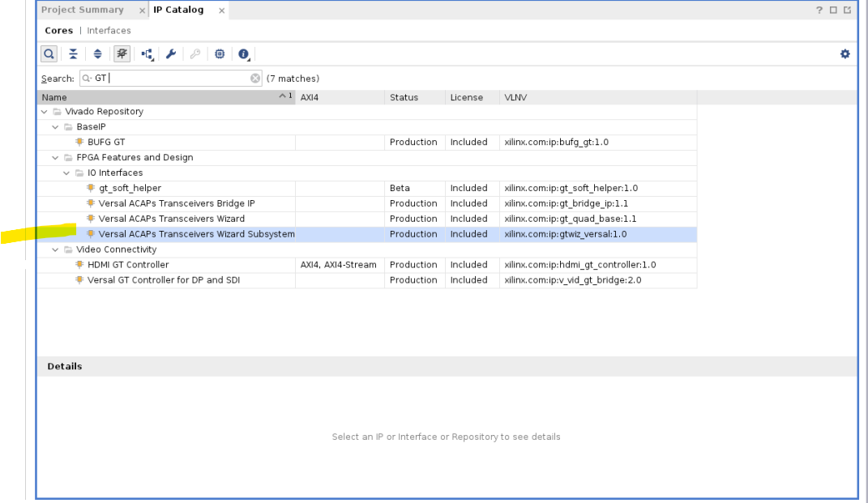
Task: Open IP Catalog settings with the wrench icon
Action: [171, 53]
